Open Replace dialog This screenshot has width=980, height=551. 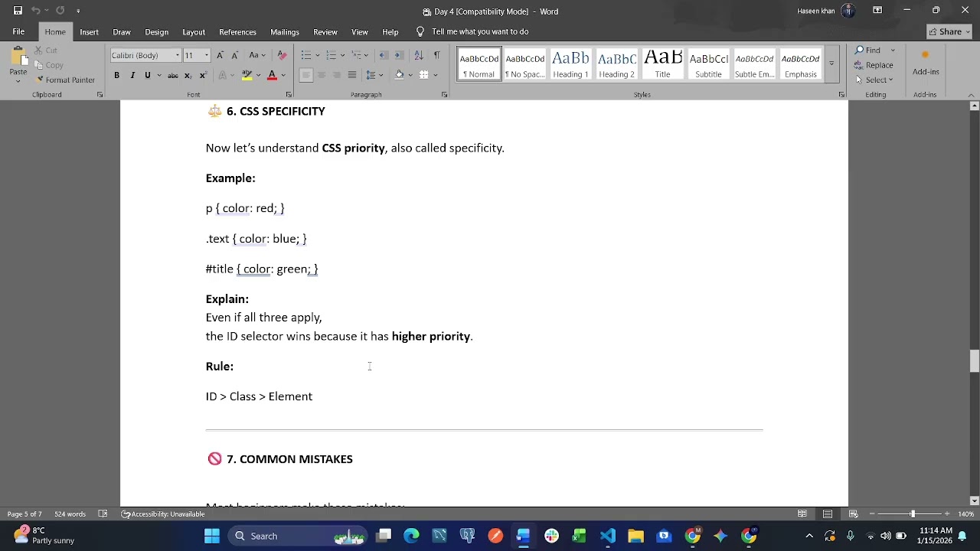pyautogui.click(x=874, y=65)
